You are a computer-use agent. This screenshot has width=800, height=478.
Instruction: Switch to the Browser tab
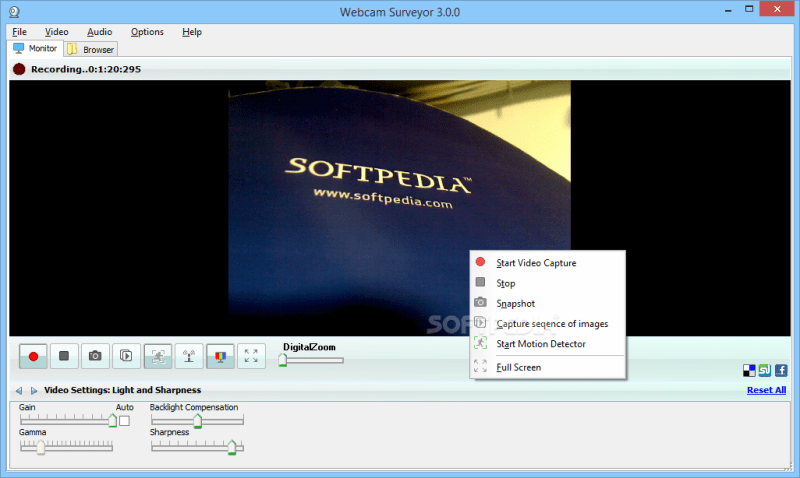[91, 49]
